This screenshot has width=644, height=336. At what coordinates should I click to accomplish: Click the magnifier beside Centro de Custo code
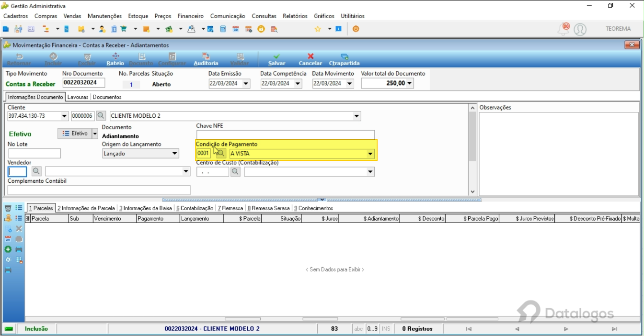pos(235,171)
